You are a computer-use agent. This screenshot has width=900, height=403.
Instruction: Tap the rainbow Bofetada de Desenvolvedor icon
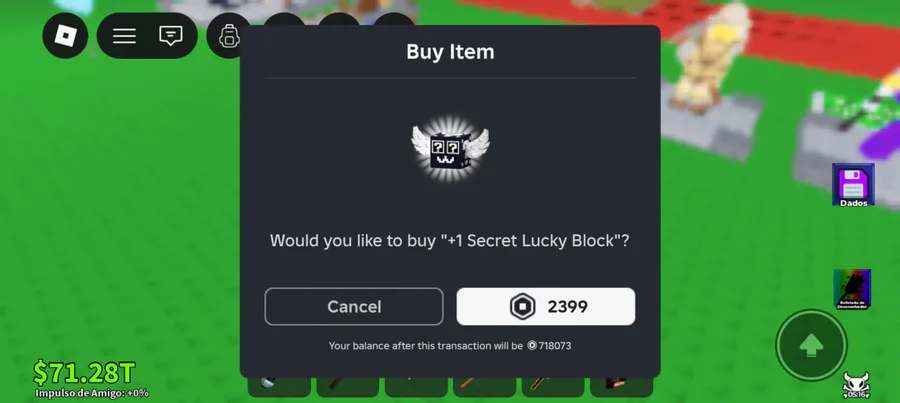coord(852,289)
